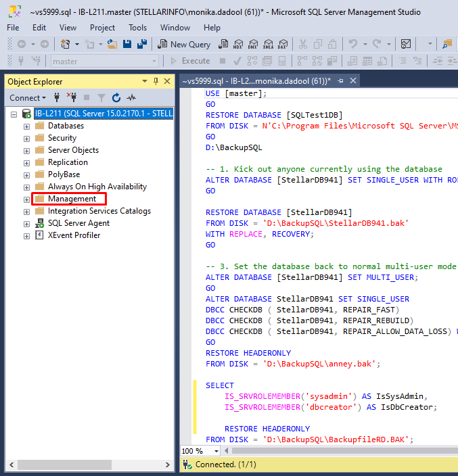
Task: Click the Filter funnel icon in Object Explorer
Action: click(x=101, y=98)
